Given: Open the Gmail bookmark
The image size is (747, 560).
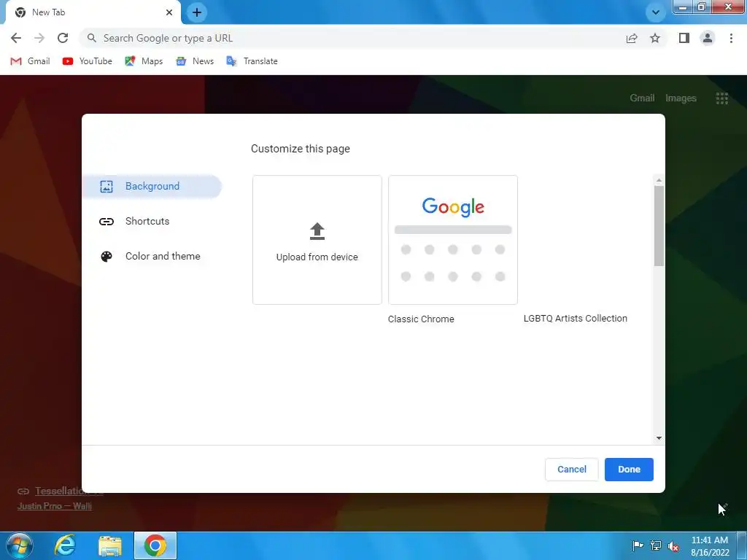Looking at the screenshot, I should tap(30, 61).
